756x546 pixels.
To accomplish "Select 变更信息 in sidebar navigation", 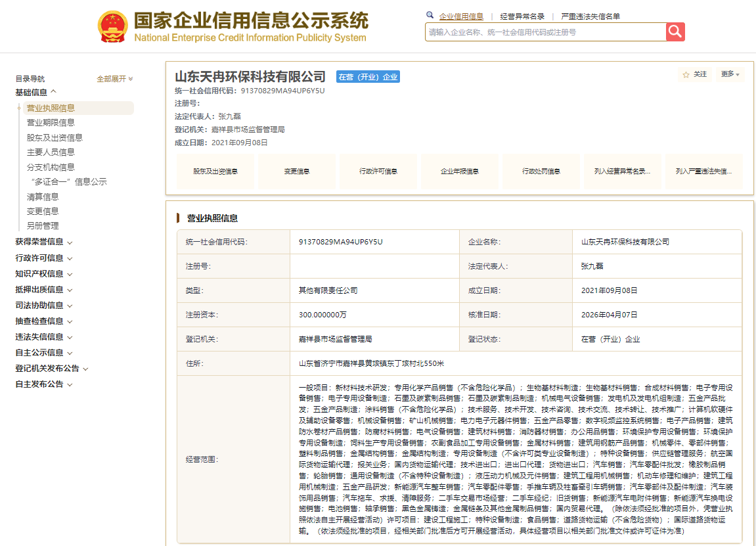I will click(x=43, y=212).
